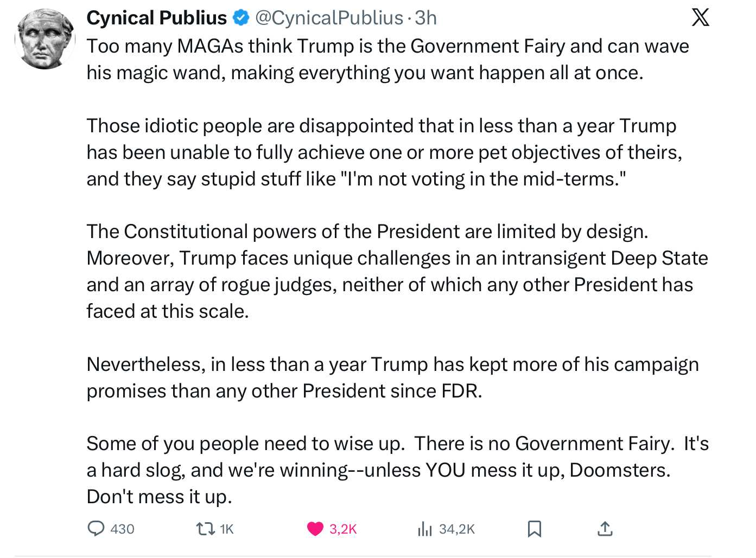Open the share post icon
The height and width of the screenshot is (558, 756).
[x=605, y=528]
